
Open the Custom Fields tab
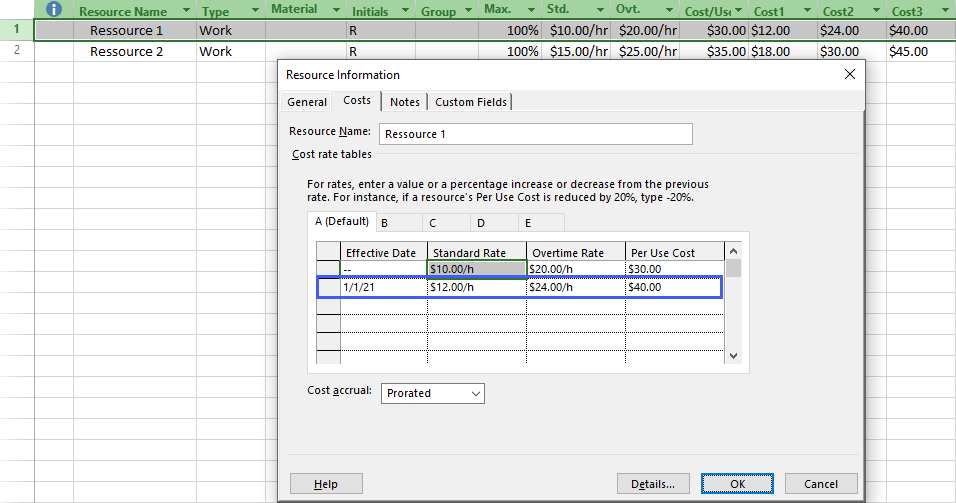471,102
